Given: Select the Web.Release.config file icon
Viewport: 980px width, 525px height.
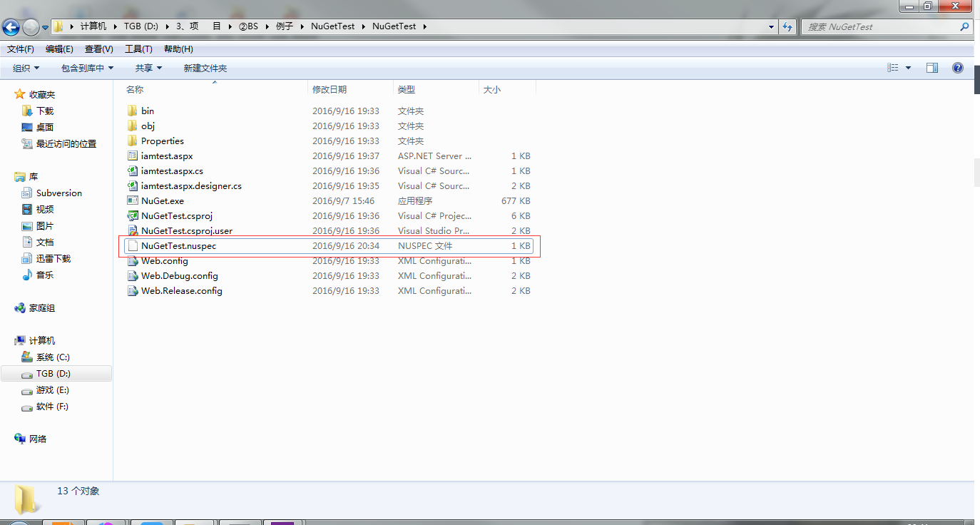Looking at the screenshot, I should [x=132, y=290].
